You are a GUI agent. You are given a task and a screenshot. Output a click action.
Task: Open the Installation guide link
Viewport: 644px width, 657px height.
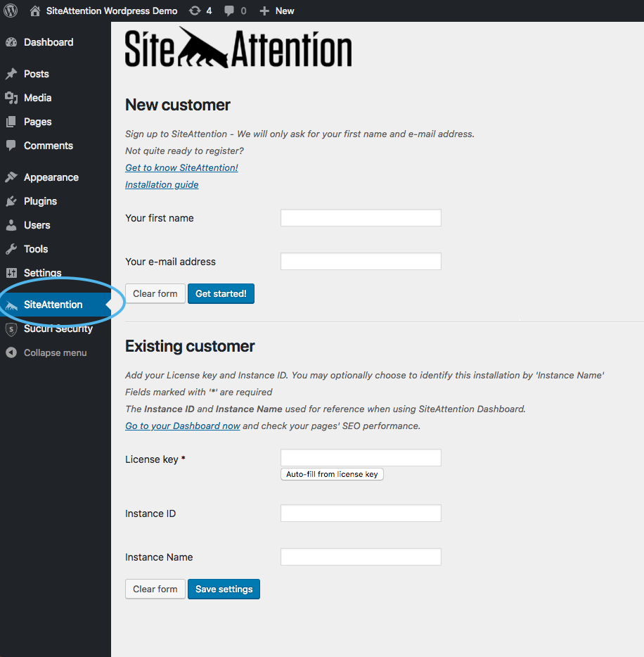pos(162,184)
